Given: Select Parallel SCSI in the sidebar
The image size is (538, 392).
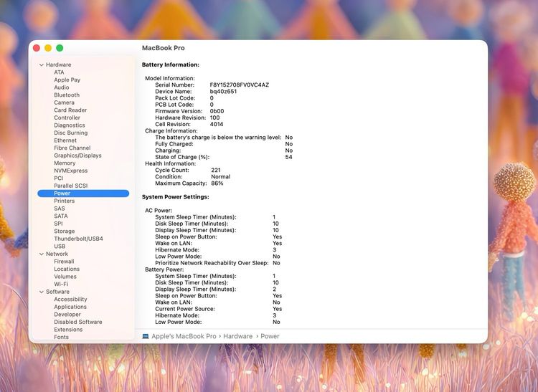Looking at the screenshot, I should tap(71, 186).
